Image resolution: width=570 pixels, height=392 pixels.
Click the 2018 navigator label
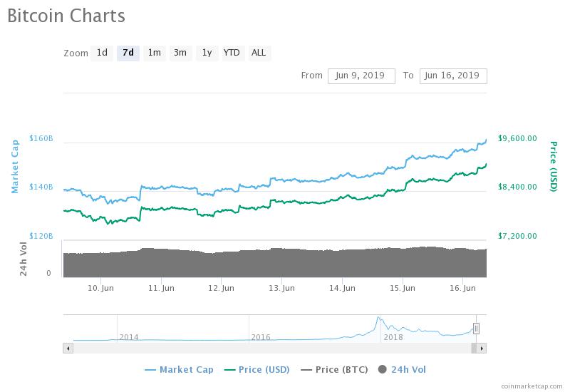[393, 337]
